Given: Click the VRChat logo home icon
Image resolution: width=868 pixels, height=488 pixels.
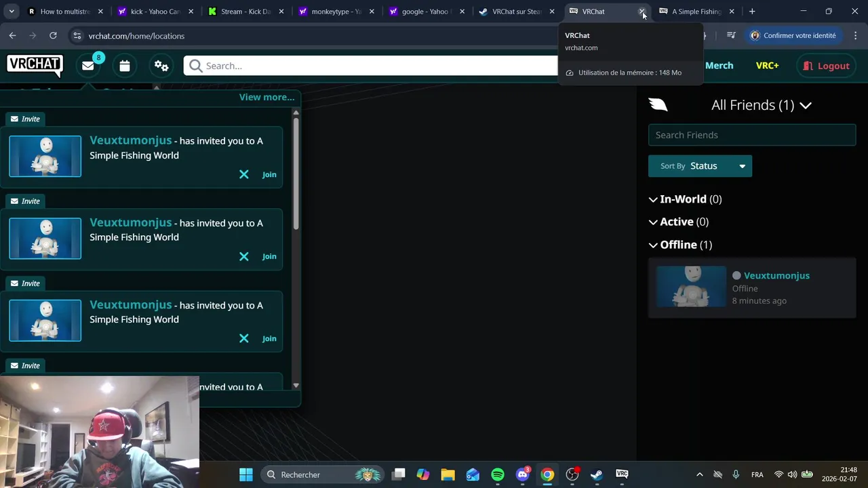Looking at the screenshot, I should (35, 65).
